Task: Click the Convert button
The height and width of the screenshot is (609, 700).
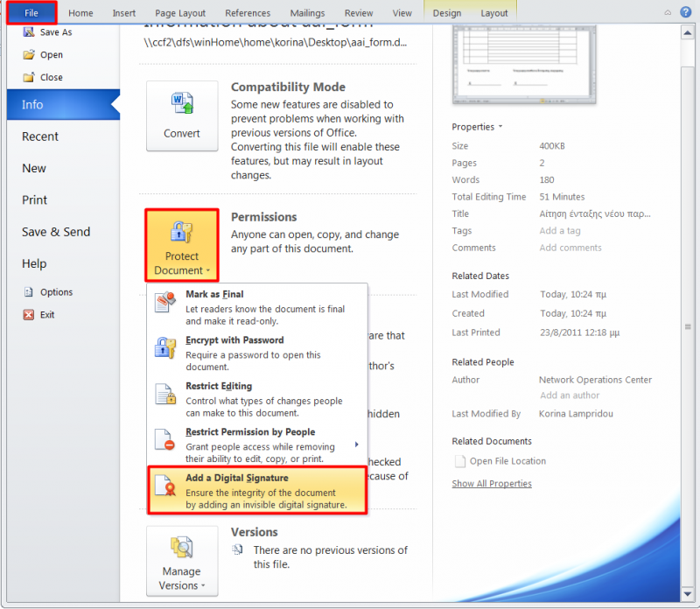Action: pos(182,116)
